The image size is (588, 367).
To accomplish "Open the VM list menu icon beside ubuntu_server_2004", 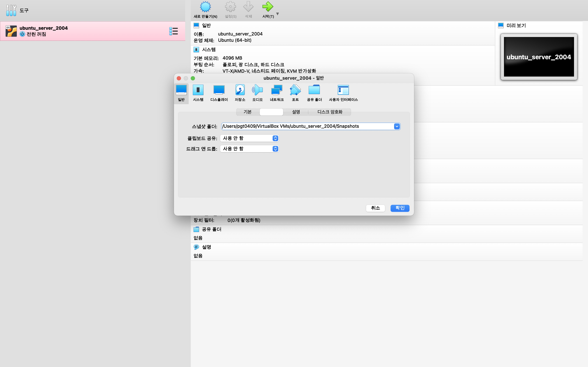I will coord(173,31).
